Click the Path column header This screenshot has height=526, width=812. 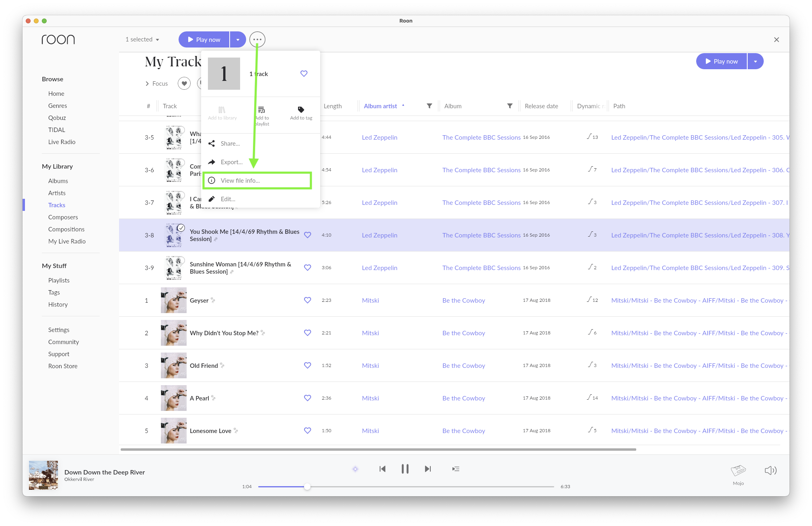[x=619, y=106]
